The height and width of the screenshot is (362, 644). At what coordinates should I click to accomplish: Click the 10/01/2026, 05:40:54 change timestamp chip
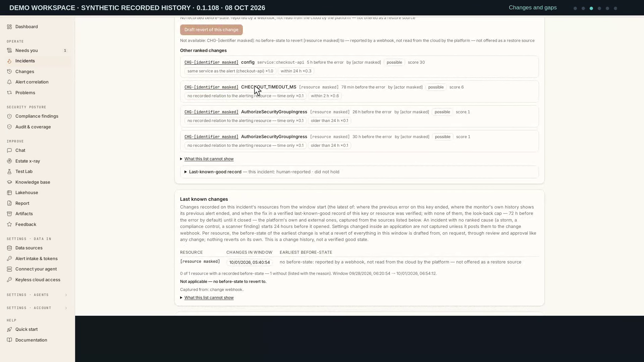(x=250, y=262)
